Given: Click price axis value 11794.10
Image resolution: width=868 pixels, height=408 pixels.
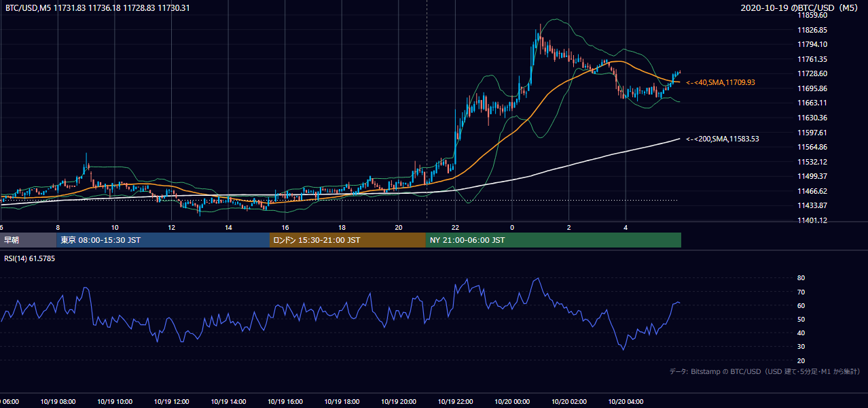Looking at the screenshot, I should point(812,44).
